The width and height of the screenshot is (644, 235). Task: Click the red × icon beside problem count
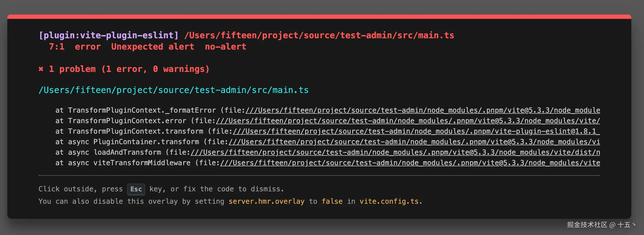click(x=41, y=69)
